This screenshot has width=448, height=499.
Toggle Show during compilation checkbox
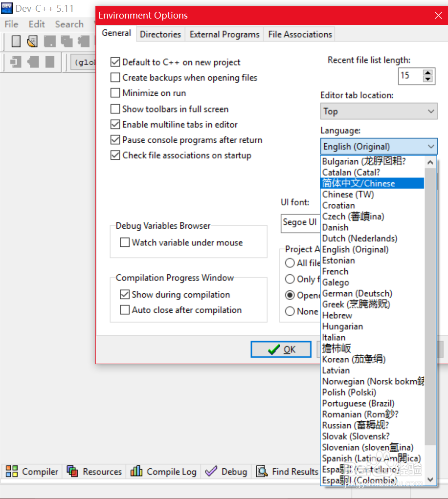(x=125, y=294)
